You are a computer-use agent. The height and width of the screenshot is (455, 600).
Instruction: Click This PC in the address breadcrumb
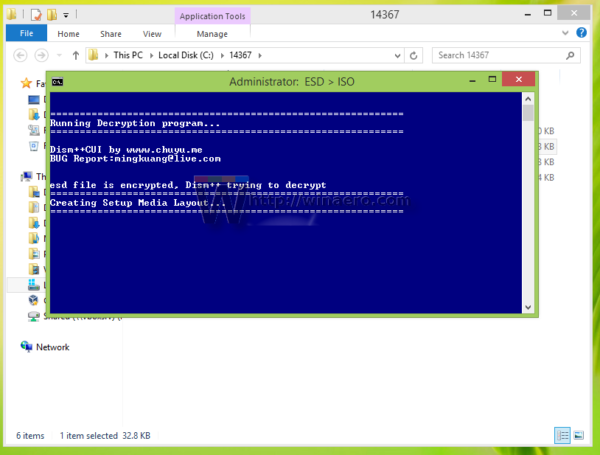128,55
